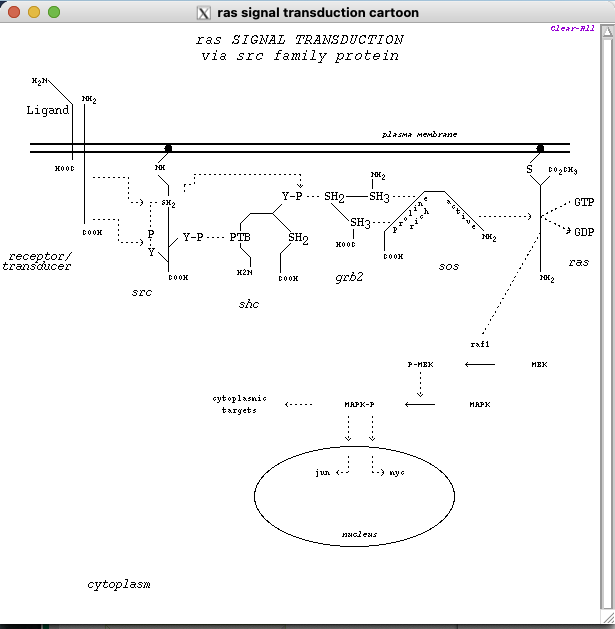Click the jun label inside the nucleus
The image size is (615, 629).
pos(322,471)
